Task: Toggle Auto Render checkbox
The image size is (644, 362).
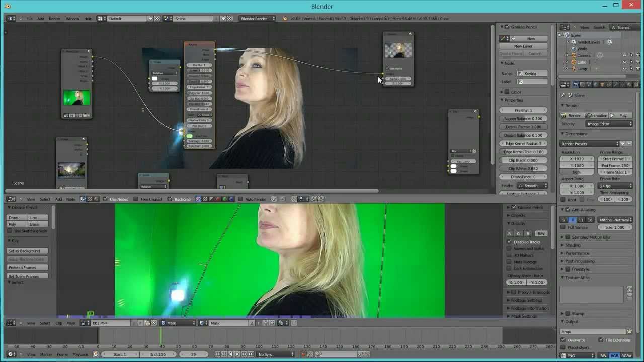Action: (240, 199)
